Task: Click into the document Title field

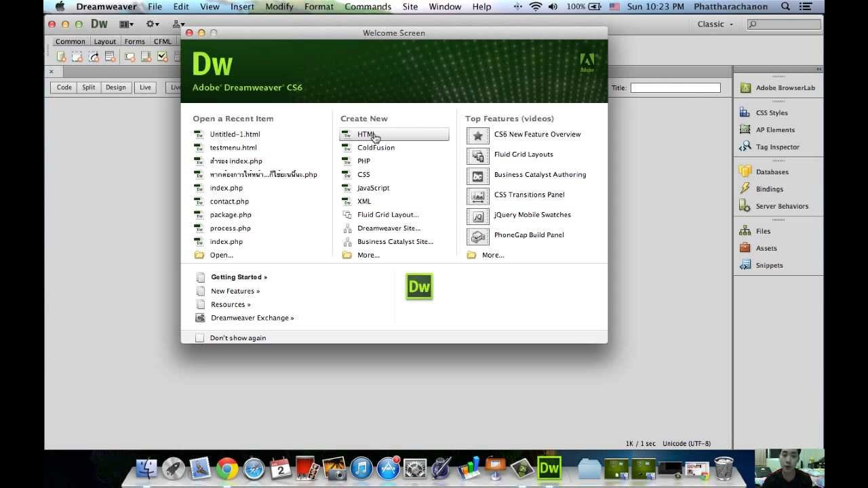Action: [675, 87]
